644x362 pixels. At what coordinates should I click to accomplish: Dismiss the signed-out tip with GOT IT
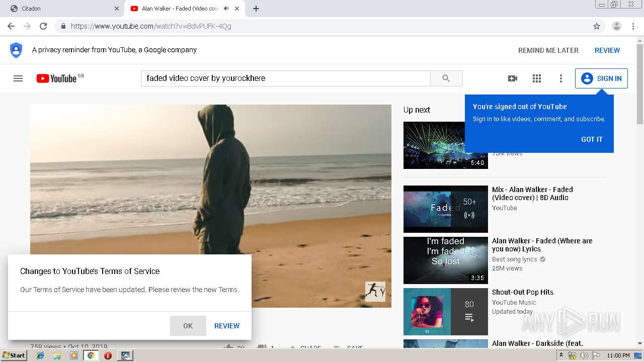coord(592,139)
